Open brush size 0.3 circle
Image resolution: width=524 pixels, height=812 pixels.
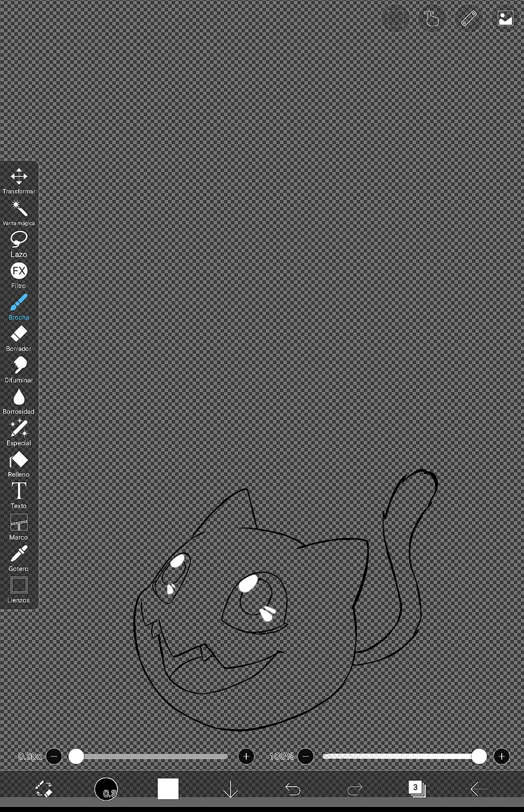click(106, 789)
